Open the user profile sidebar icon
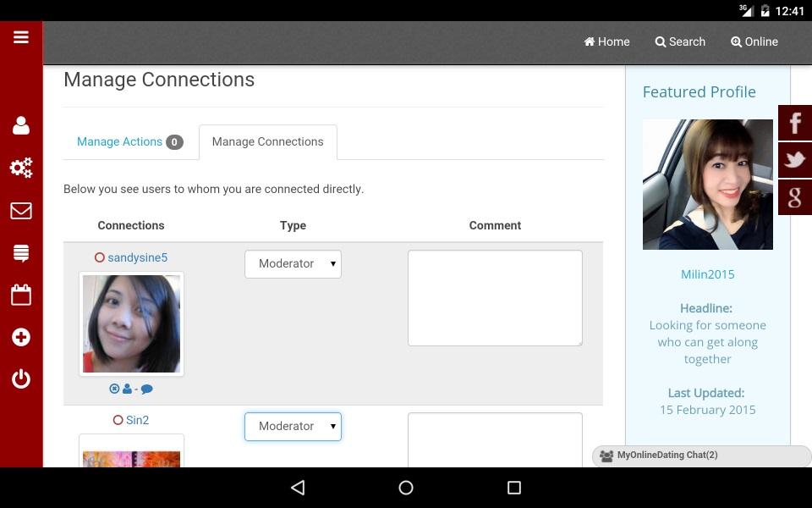This screenshot has height=508, width=812. point(20,125)
